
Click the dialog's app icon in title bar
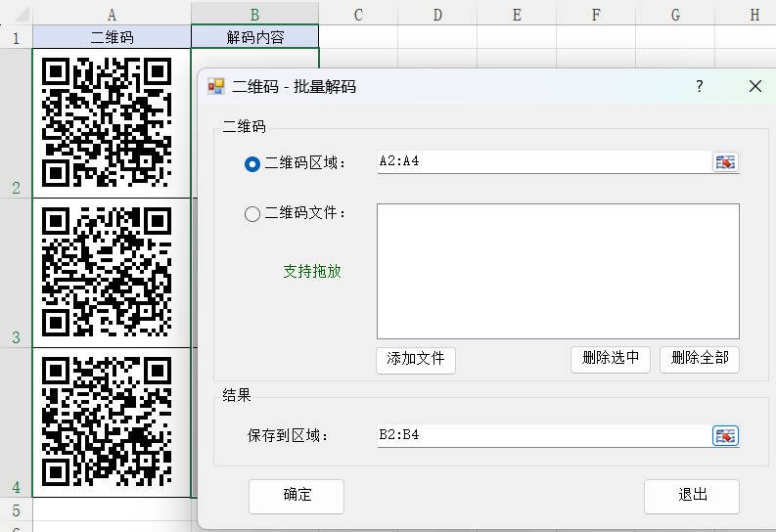pos(216,86)
